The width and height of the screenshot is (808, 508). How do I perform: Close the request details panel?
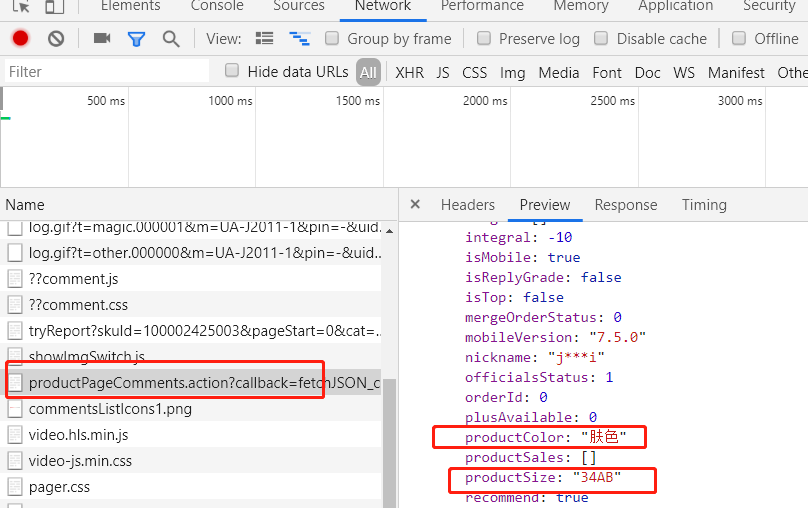[x=415, y=204]
